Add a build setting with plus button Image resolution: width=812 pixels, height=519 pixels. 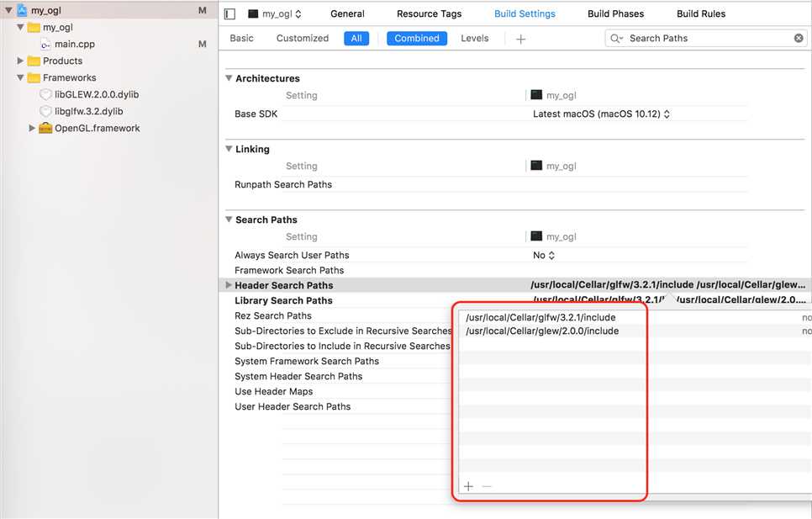tap(520, 39)
